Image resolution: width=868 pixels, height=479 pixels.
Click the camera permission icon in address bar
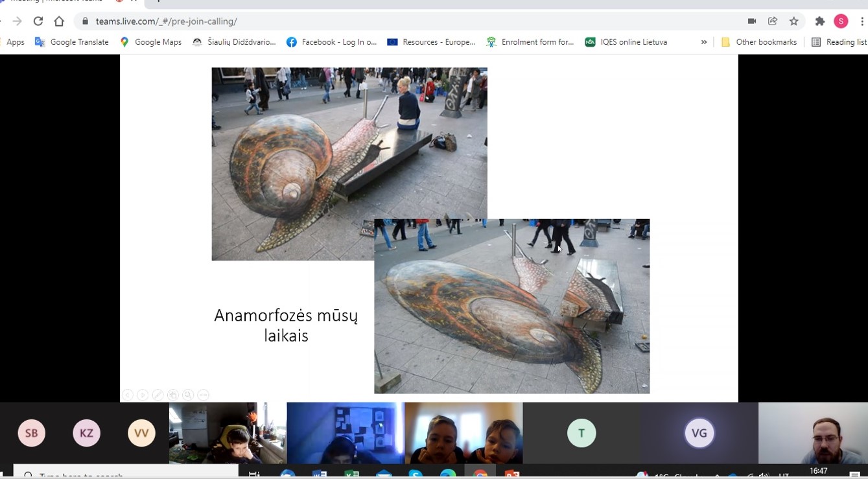[751, 21]
